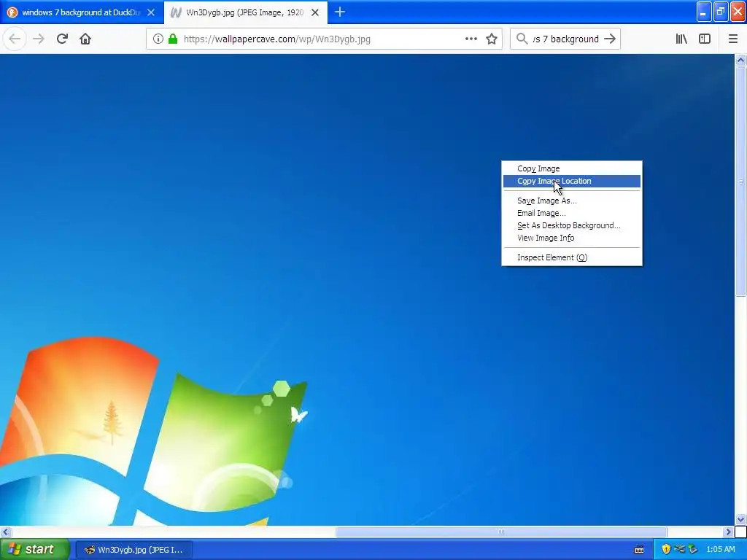Open the Library bookshelf icon
Viewport: 747px width, 560px height.
[681, 39]
